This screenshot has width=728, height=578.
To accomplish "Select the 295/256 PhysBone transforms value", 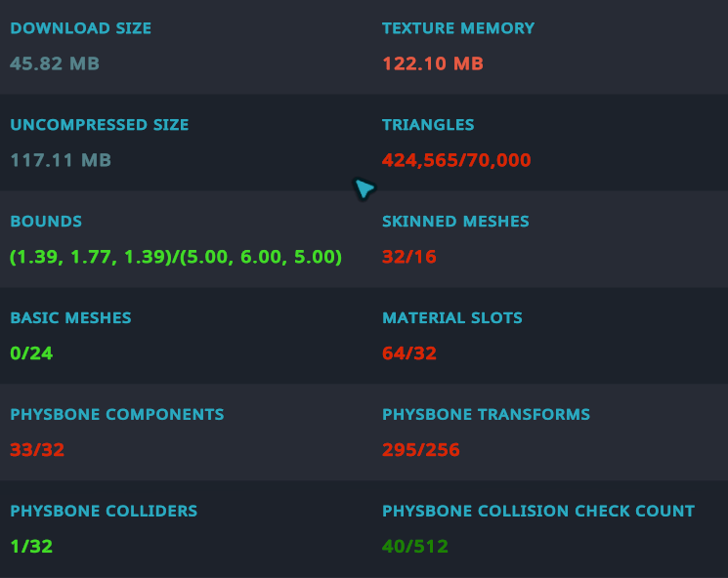I will tap(421, 450).
